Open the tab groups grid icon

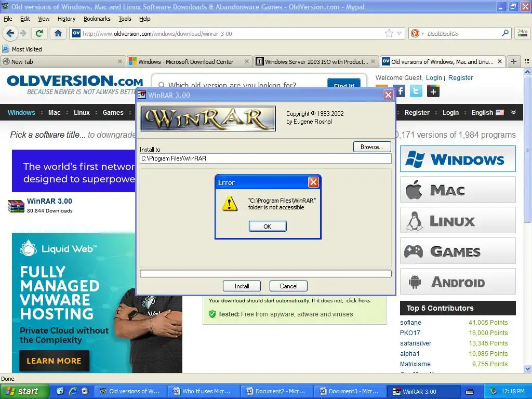527,61
